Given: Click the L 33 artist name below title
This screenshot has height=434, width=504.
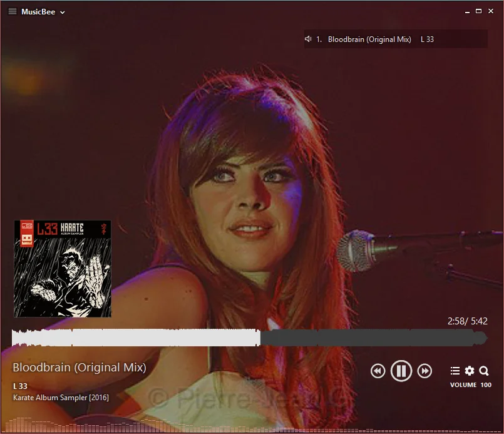Looking at the screenshot, I should click(x=20, y=386).
